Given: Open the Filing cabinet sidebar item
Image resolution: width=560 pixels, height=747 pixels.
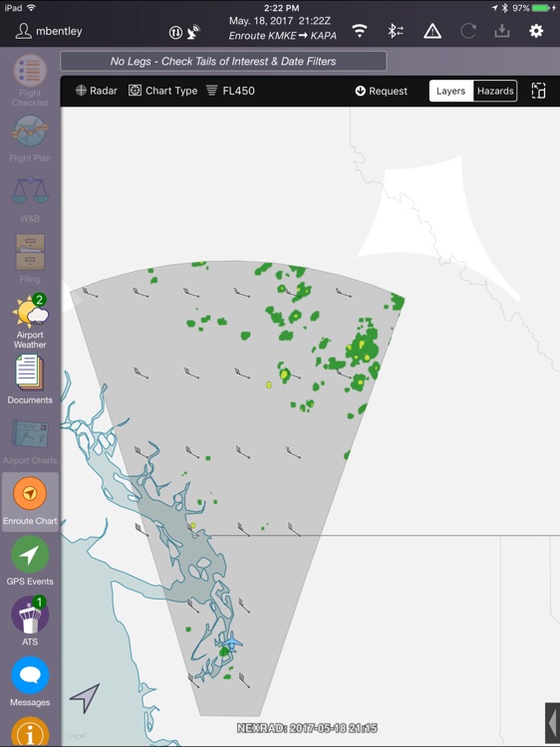Looking at the screenshot, I should coord(30,259).
